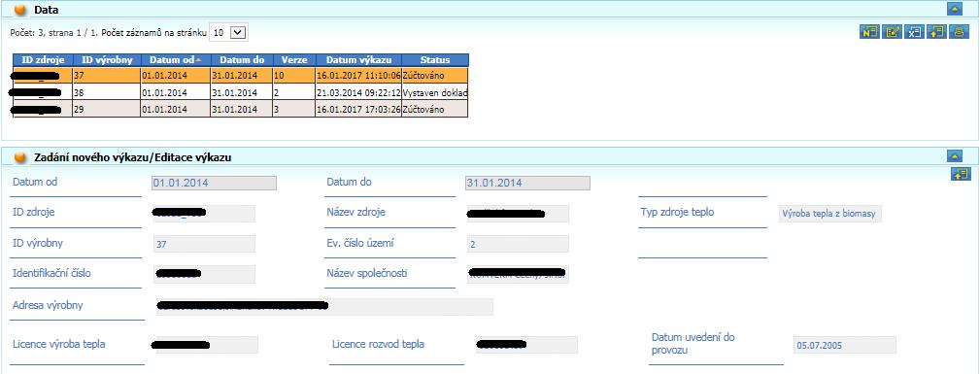Click the Licence rozvod tepla field

(526, 345)
